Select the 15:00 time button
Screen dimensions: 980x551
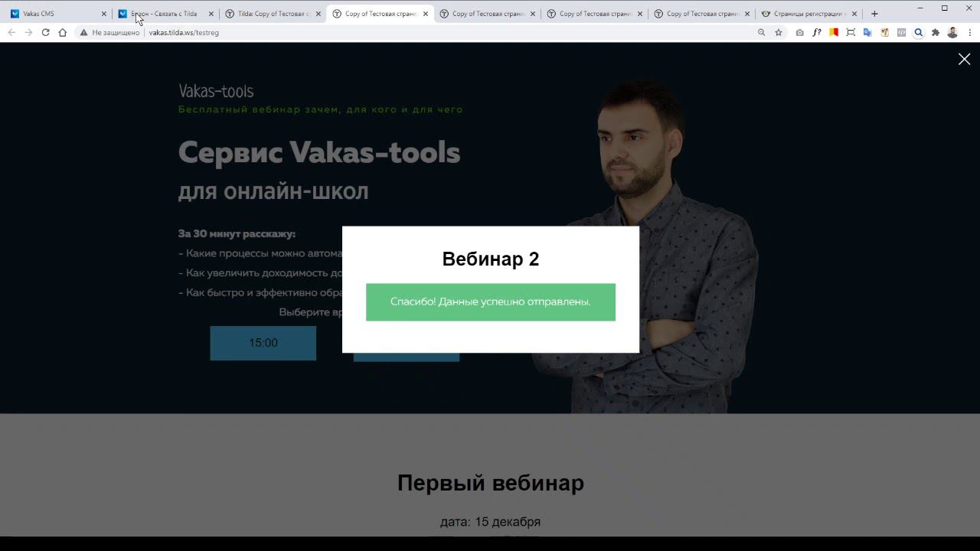pyautogui.click(x=263, y=343)
